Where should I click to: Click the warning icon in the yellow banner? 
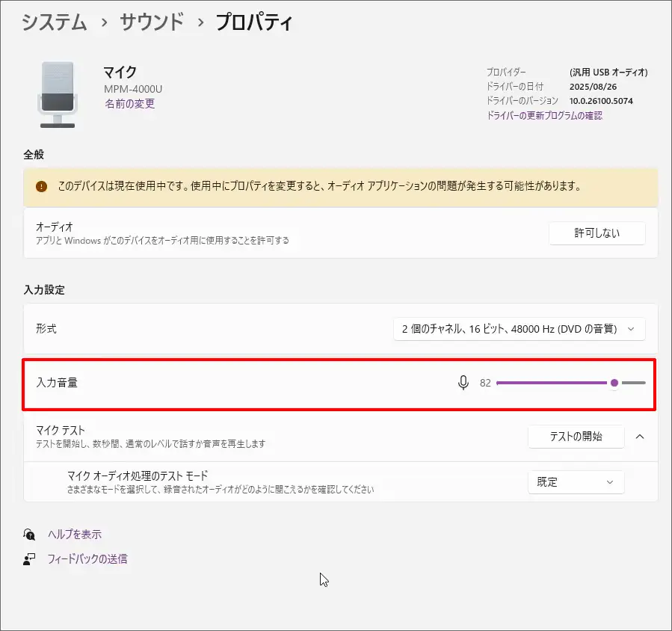[41, 186]
